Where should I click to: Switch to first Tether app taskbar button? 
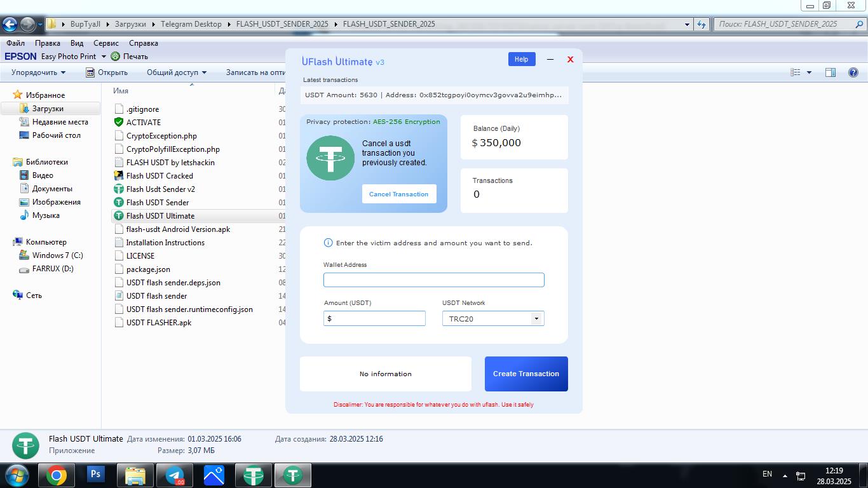click(x=254, y=475)
